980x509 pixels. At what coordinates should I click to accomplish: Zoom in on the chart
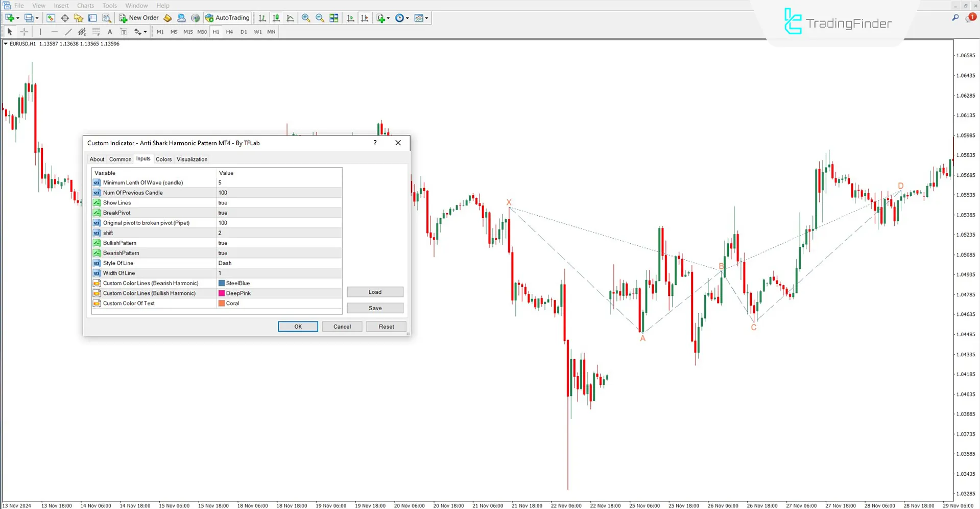coord(306,17)
